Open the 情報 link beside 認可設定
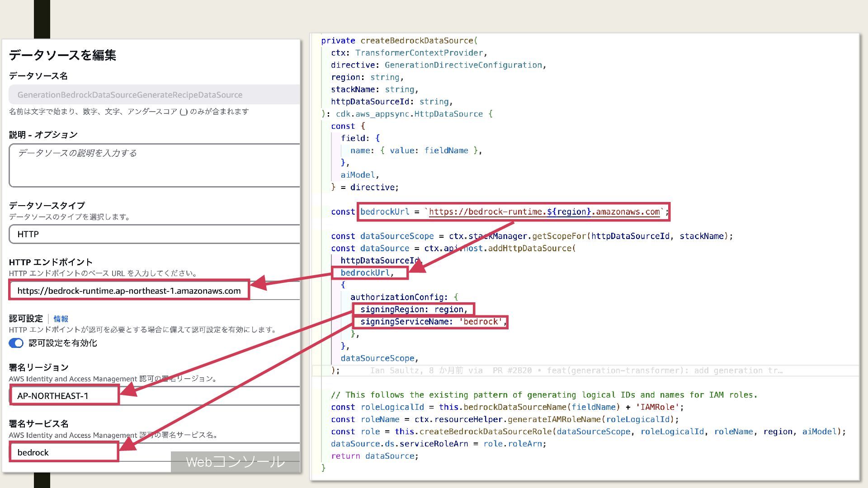Image resolution: width=868 pixels, height=488 pixels. 61,319
